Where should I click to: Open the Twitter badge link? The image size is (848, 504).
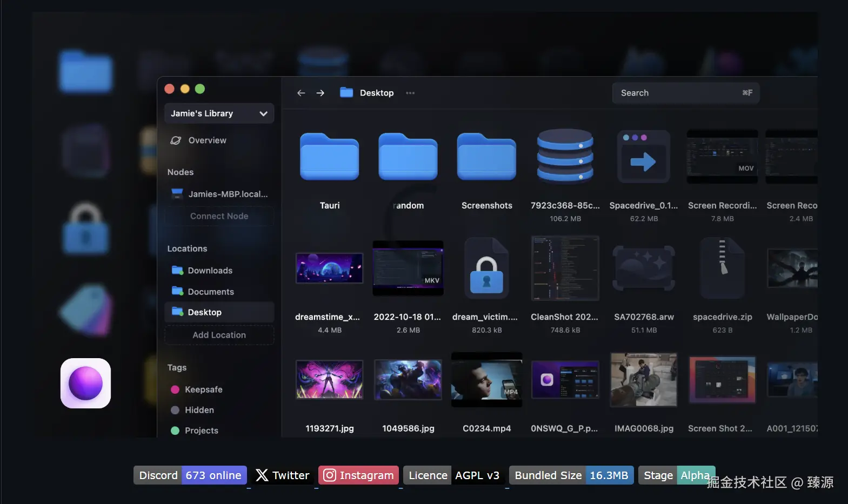coord(283,475)
